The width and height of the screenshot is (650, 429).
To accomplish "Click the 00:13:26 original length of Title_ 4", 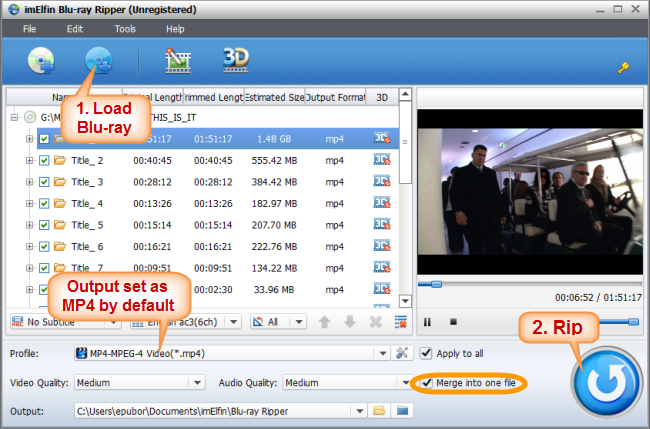I will 152,204.
